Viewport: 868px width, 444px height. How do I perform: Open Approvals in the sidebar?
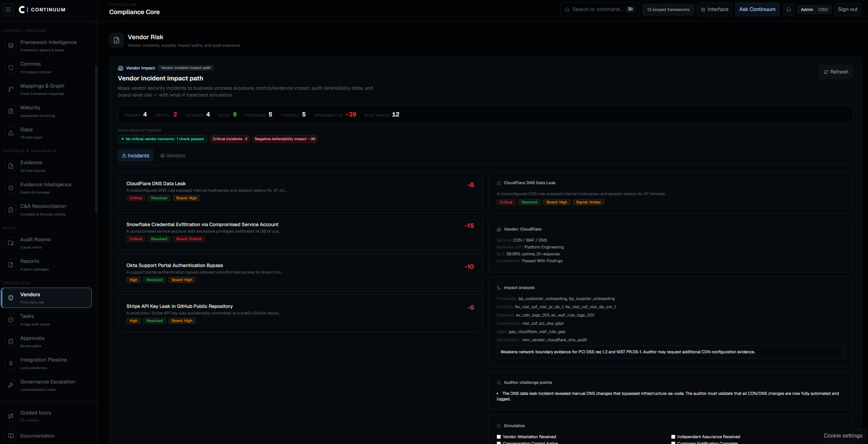point(46,341)
